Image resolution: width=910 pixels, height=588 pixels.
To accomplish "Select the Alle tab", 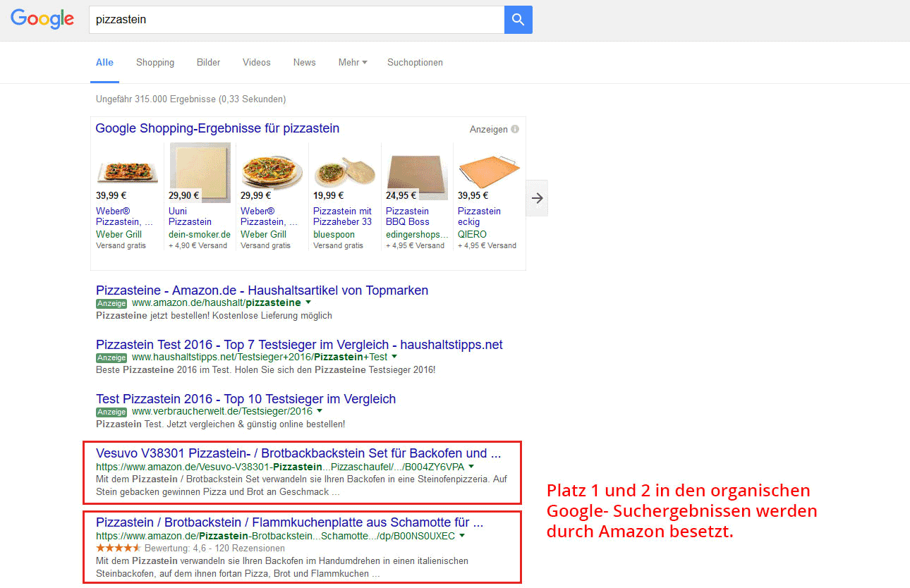I will point(104,62).
